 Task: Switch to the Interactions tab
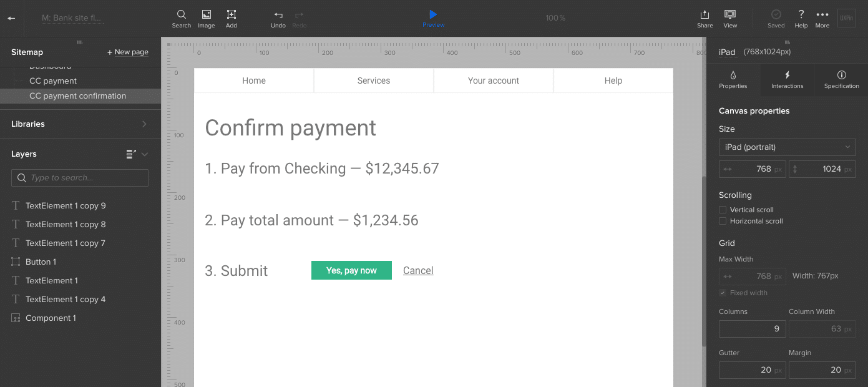tap(787, 80)
